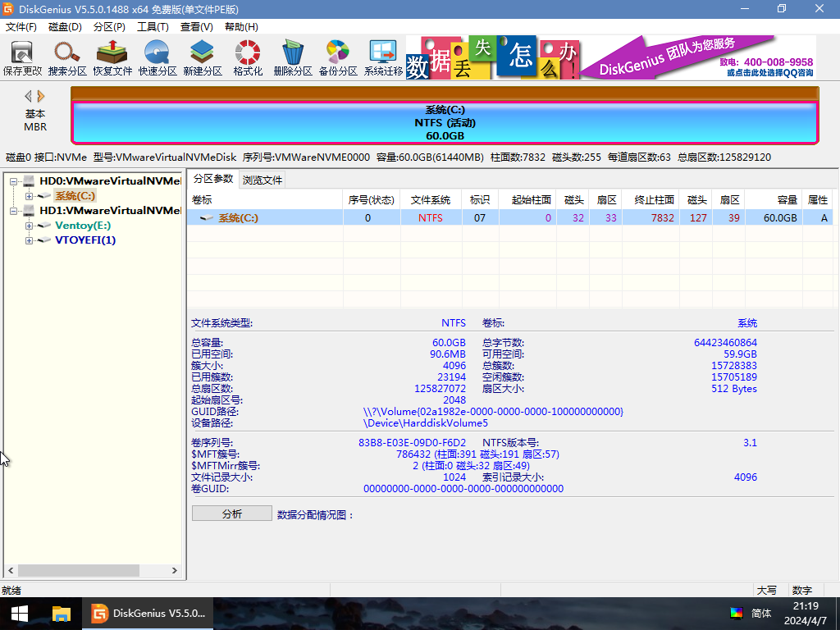
Task: Open the 工具(T) menu
Action: (x=152, y=26)
